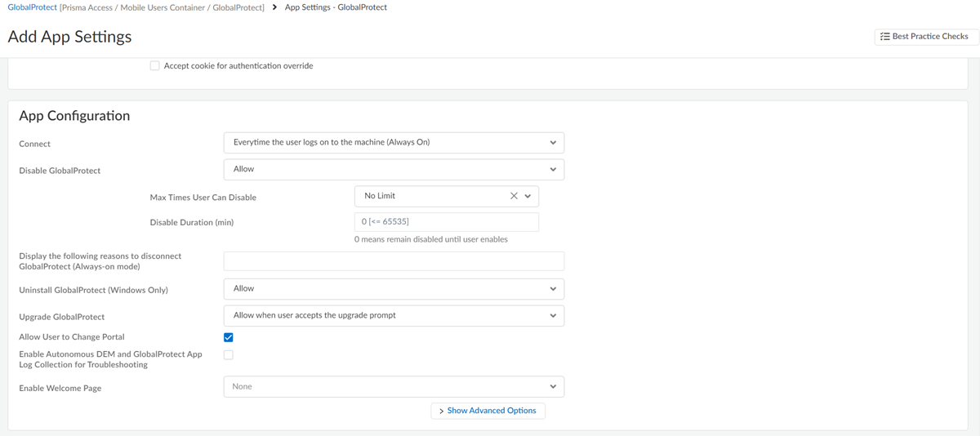Click the Add App Settings page heading

click(x=69, y=37)
